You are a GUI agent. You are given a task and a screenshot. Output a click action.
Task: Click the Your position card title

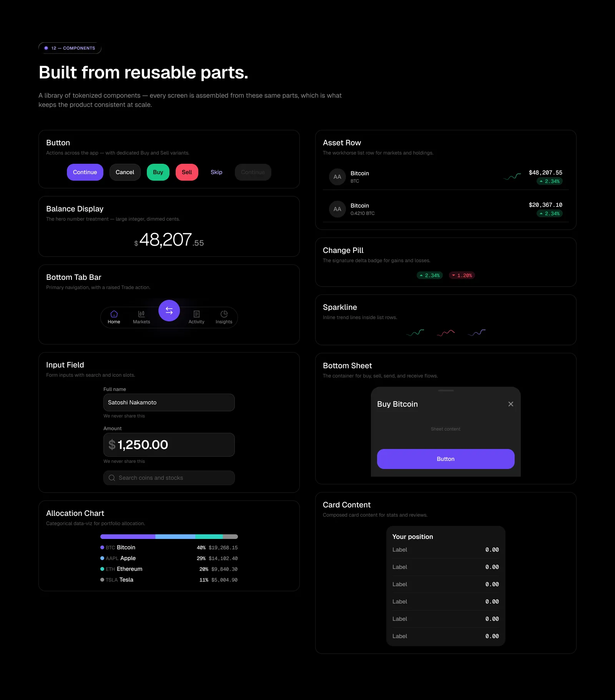click(x=413, y=537)
